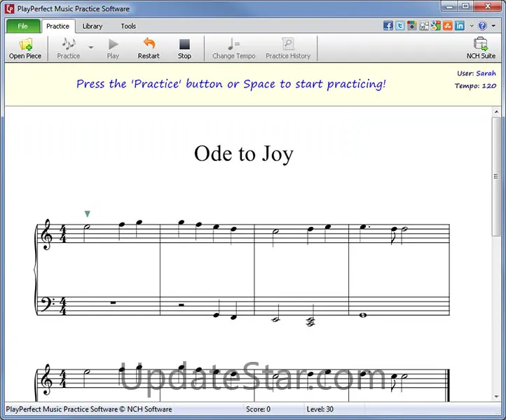Restart the piece from the beginning

click(149, 48)
